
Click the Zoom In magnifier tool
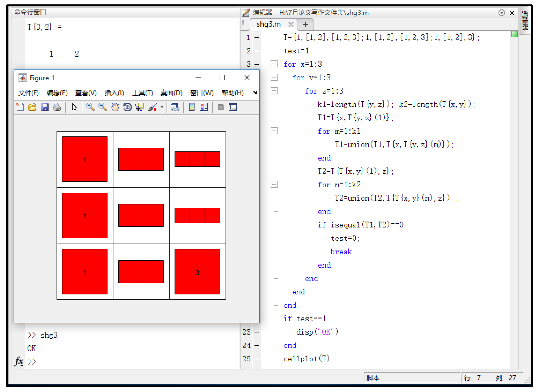(90, 107)
